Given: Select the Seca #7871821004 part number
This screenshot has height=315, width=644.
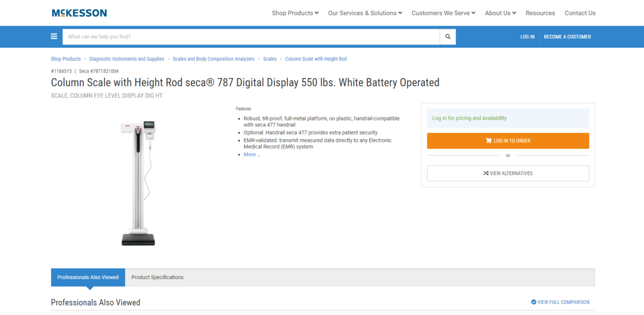Looking at the screenshot, I should click(x=99, y=71).
